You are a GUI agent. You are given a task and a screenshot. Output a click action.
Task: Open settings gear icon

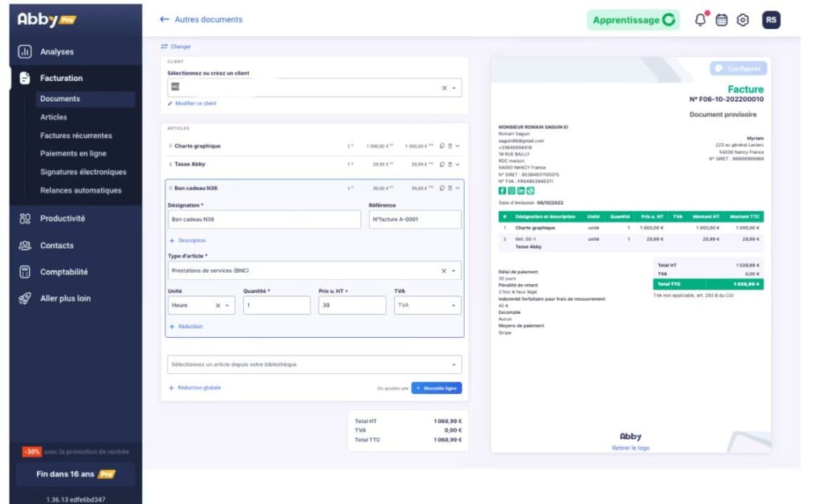pyautogui.click(x=743, y=20)
